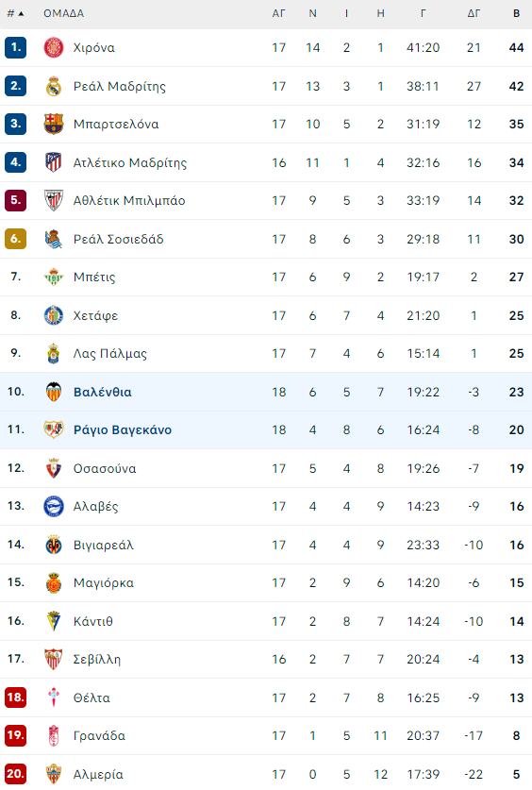Click the Athletic Bilbao crest icon

pos(54,200)
